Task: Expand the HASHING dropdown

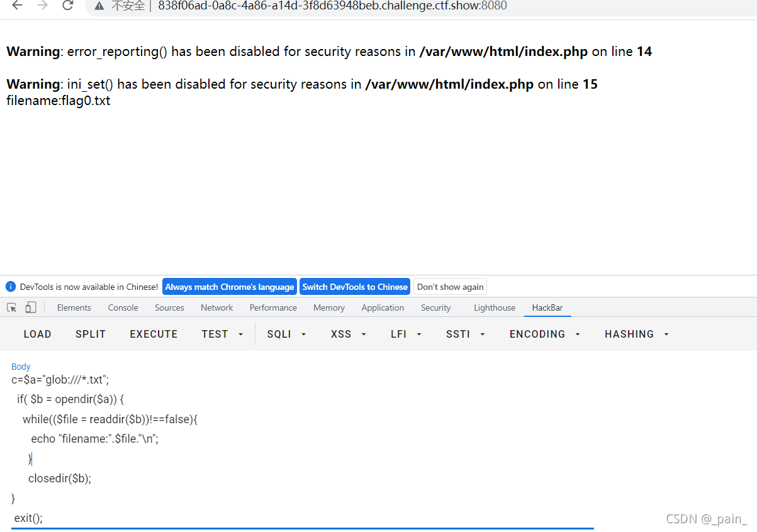Action: 637,334
